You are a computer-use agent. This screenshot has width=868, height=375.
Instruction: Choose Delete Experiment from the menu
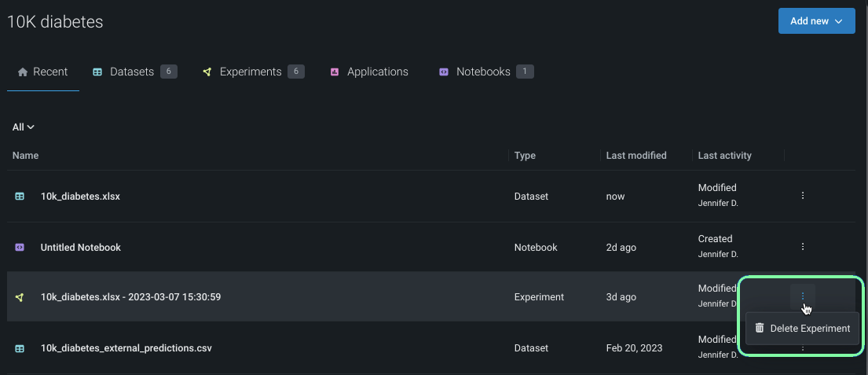coord(810,329)
